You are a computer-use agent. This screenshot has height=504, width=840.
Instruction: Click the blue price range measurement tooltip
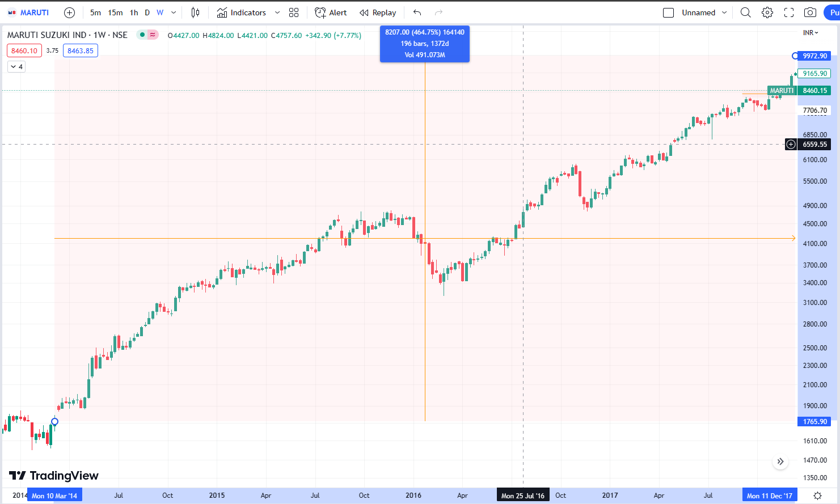tap(425, 44)
